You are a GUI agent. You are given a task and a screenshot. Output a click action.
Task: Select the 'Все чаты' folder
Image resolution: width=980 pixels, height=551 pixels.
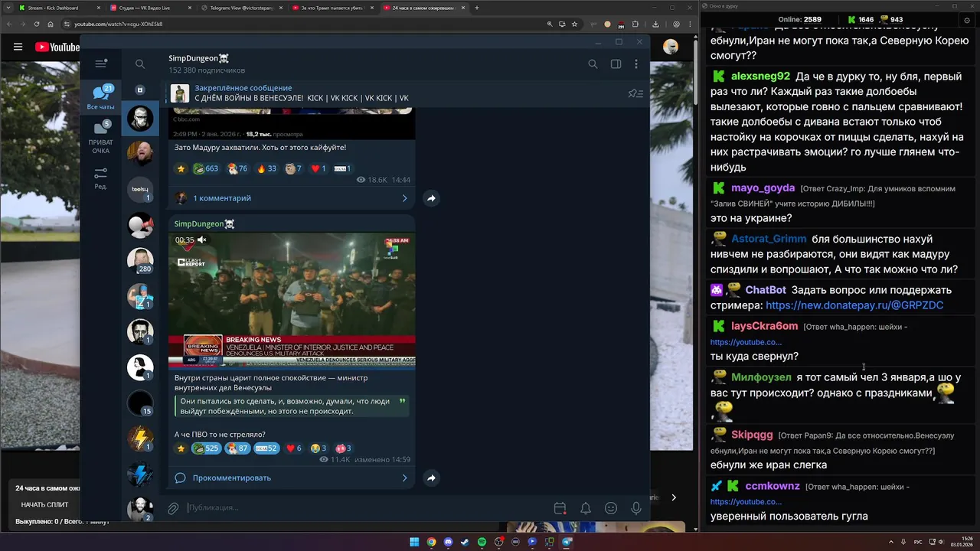pos(100,97)
